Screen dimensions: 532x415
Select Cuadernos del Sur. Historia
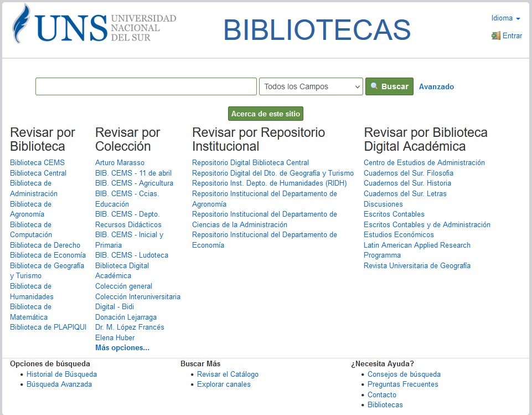click(x=407, y=183)
